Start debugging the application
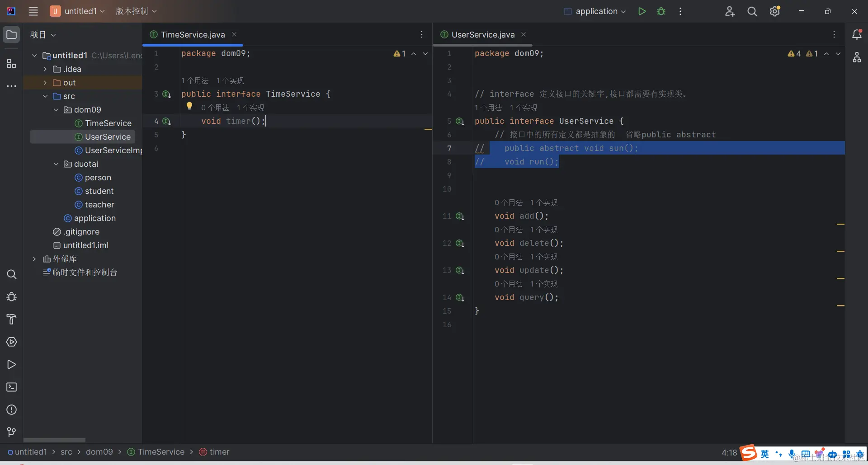Viewport: 868px width, 465px height. (661, 11)
